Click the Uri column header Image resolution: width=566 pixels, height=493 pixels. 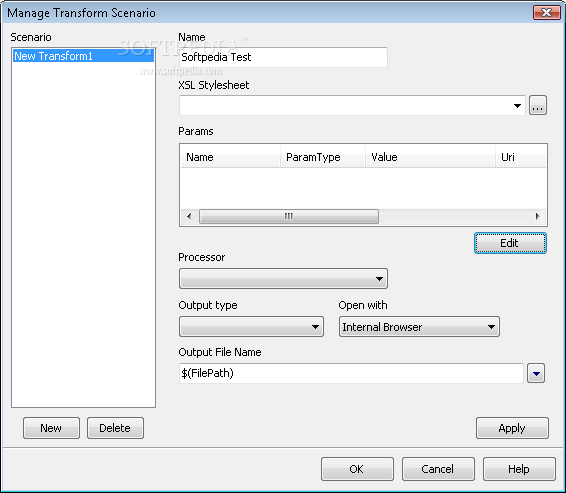pyautogui.click(x=521, y=157)
